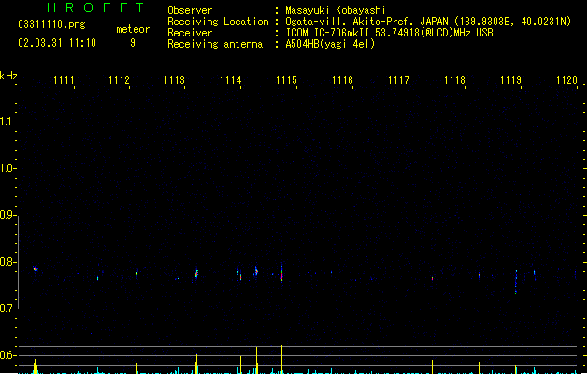
Task: Click the 'Receiving antenna' label
Action: point(215,44)
